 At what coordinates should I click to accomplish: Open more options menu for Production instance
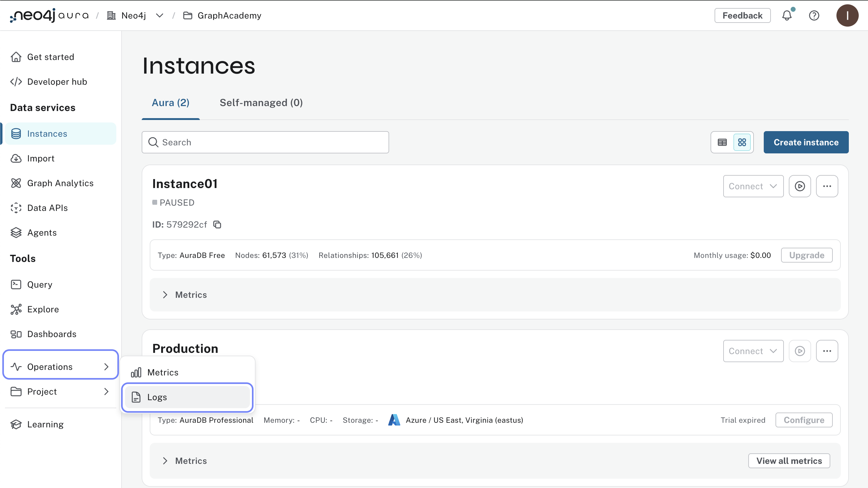tap(827, 351)
